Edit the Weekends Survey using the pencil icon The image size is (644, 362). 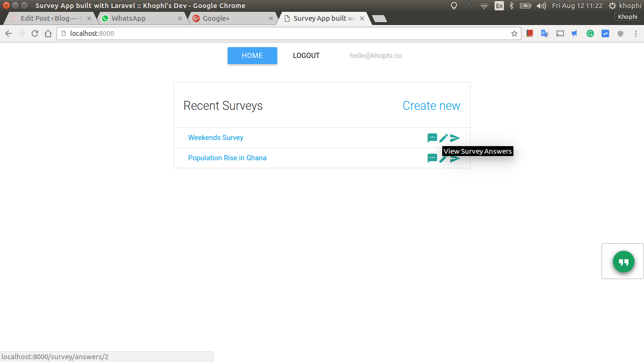click(444, 138)
